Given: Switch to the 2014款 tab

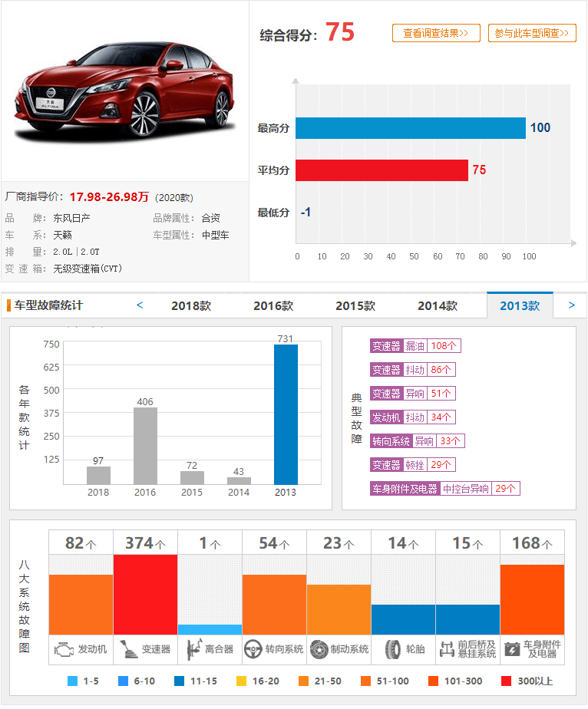Looking at the screenshot, I should 438,305.
